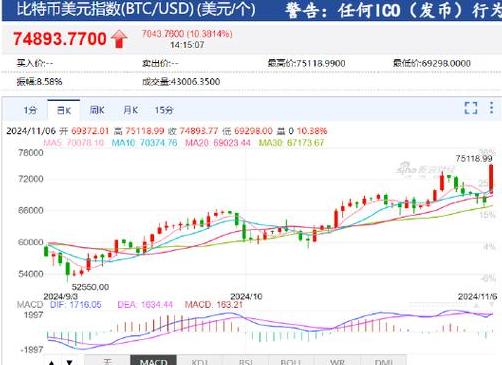Screen dimensions: 502x365
Task: Click the MACD: 163.21 value
Action: [214, 305]
